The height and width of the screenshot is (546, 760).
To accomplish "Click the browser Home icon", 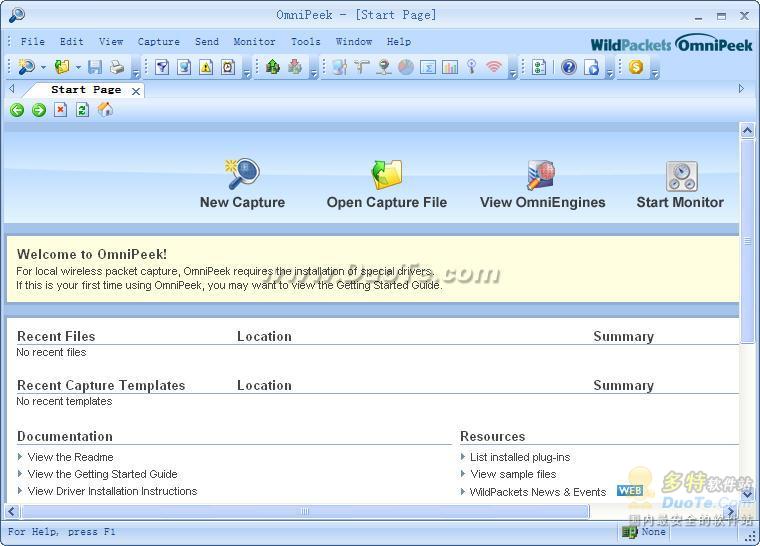I will coord(105,110).
